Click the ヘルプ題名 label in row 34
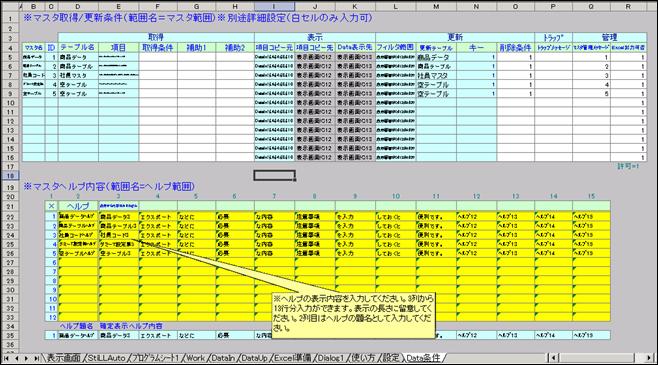The width and height of the screenshot is (658, 365). pos(76,326)
